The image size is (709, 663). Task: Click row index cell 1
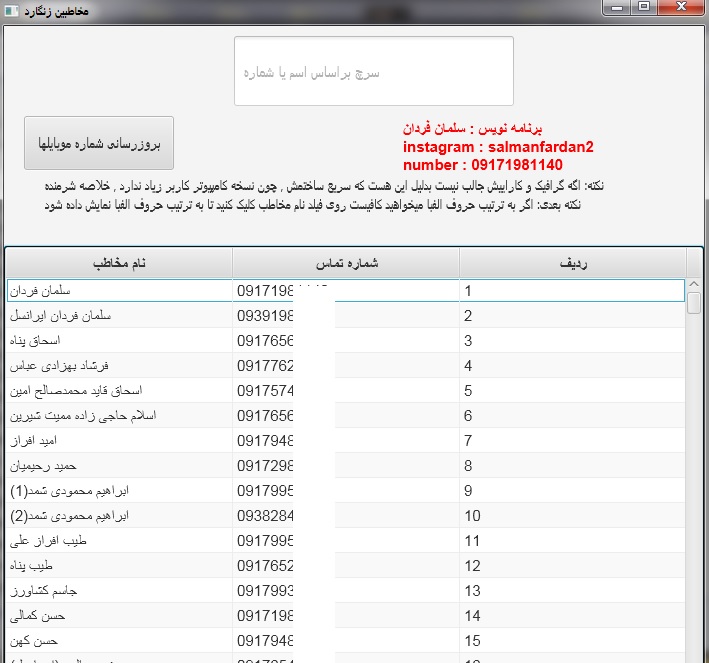(572, 291)
